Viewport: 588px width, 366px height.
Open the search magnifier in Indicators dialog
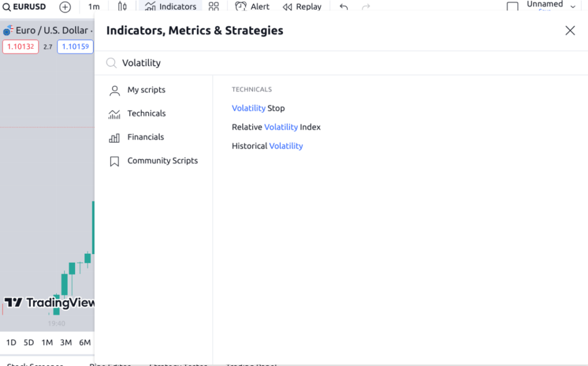(x=111, y=63)
